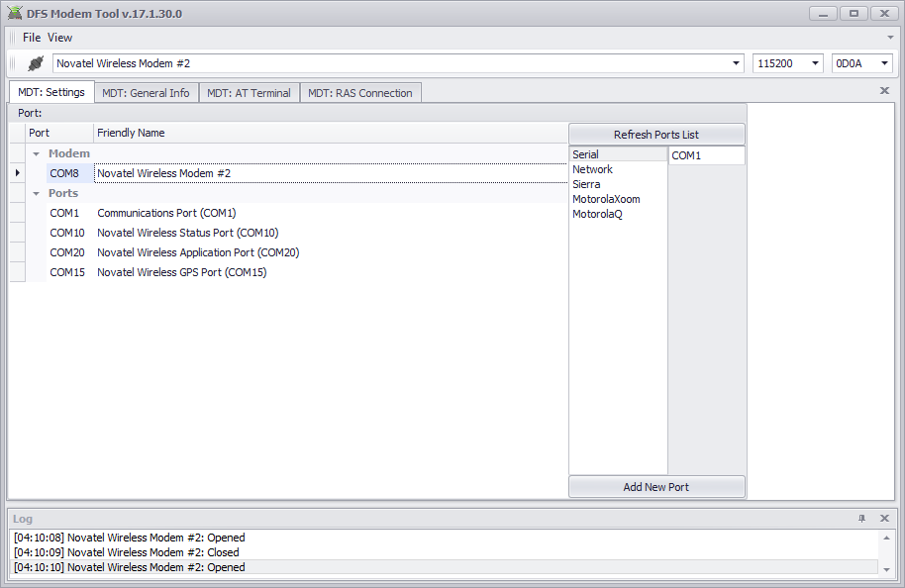Minimize the DFS Modem Tool window
The image size is (905, 588).
pos(823,13)
